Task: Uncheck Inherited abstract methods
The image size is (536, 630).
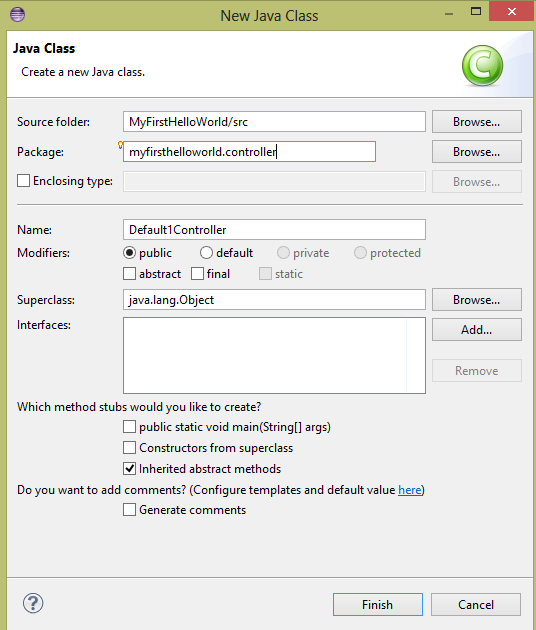Action: [129, 468]
